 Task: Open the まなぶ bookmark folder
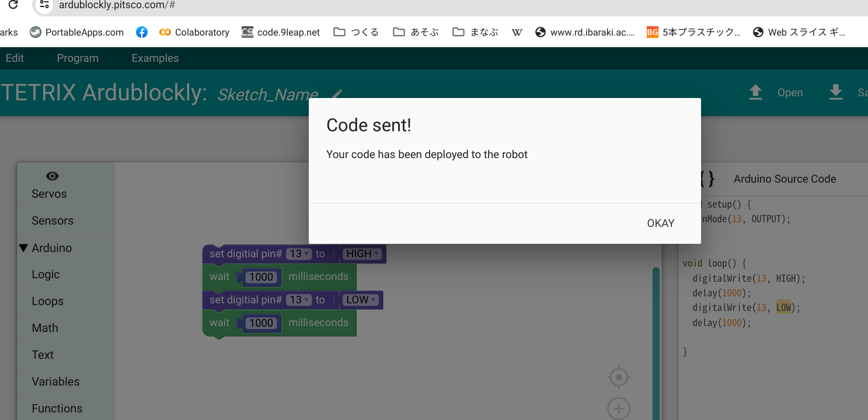[x=475, y=32]
